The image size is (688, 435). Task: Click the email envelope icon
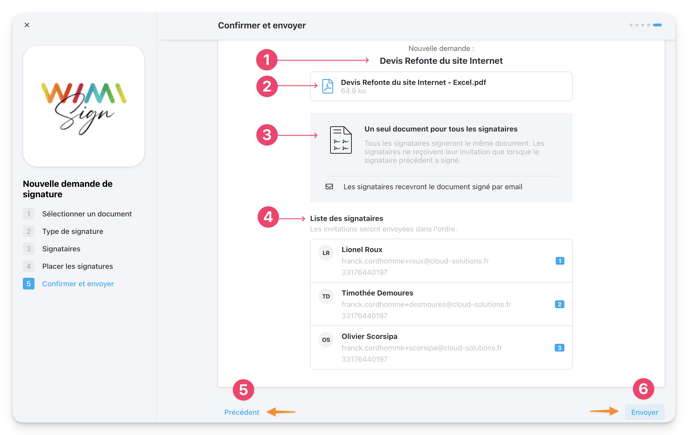[x=329, y=187]
